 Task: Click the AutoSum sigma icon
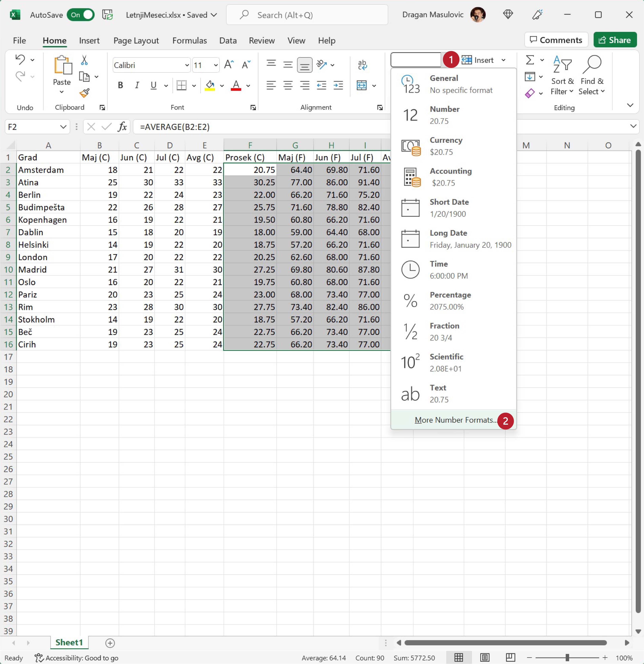(530, 60)
